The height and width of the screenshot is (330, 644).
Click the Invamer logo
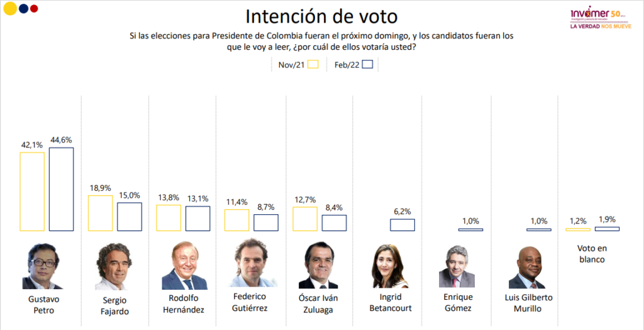pyautogui.click(x=600, y=20)
